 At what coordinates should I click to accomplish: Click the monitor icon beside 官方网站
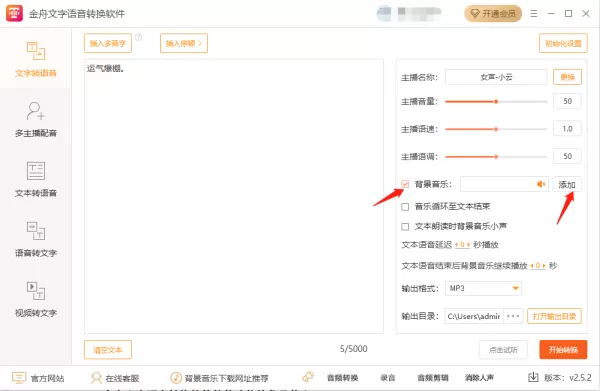click(19, 378)
